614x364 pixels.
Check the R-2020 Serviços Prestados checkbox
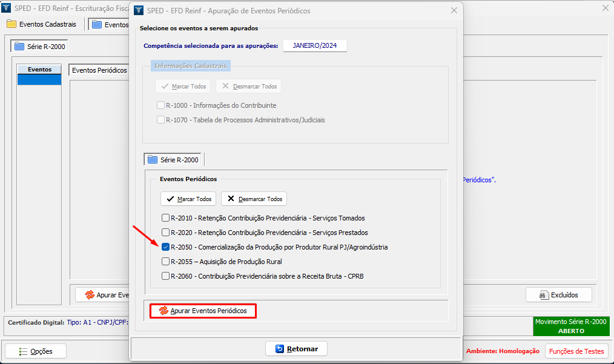point(165,233)
